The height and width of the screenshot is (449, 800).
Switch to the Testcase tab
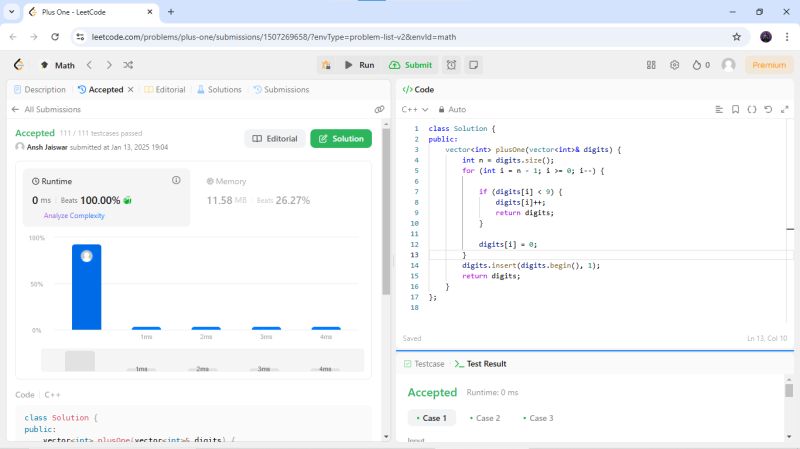pos(424,364)
